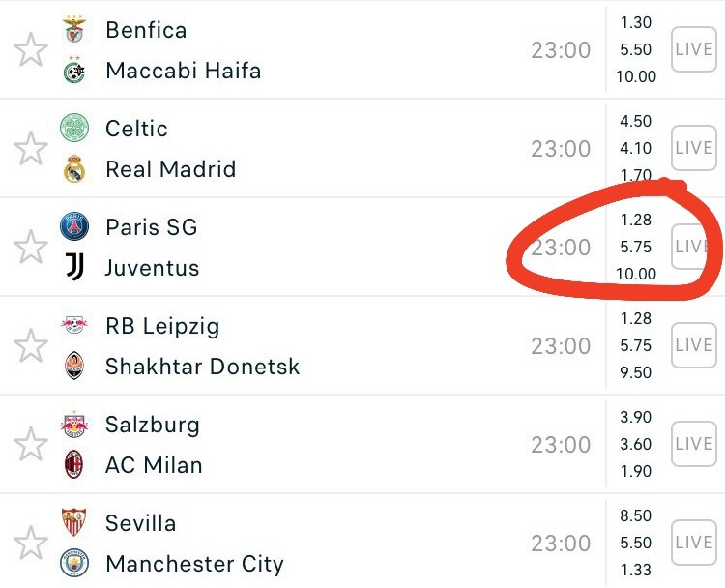
Task: Click the Benfica club crest
Action: (74, 29)
